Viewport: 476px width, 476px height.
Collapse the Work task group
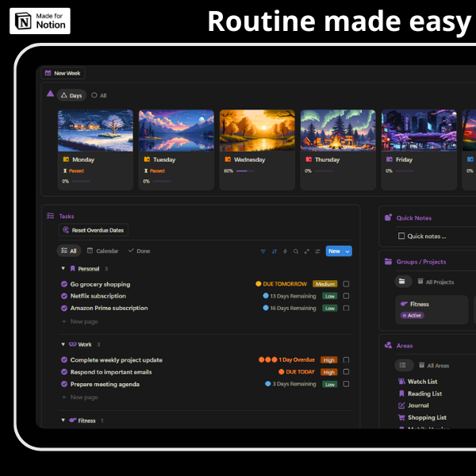pos(63,344)
